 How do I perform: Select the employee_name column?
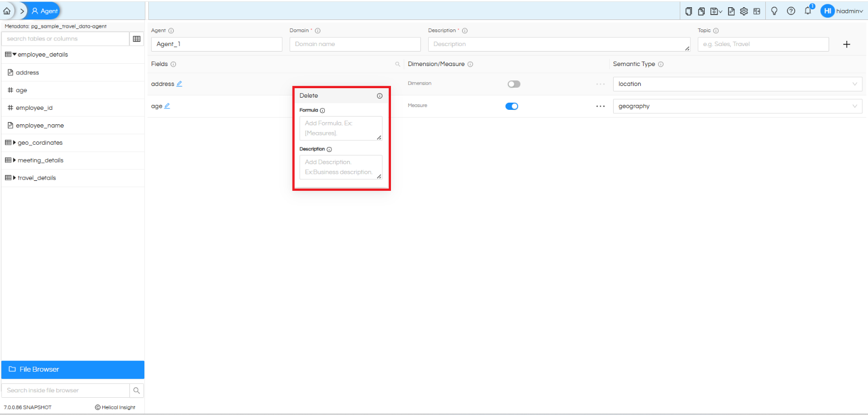point(39,125)
